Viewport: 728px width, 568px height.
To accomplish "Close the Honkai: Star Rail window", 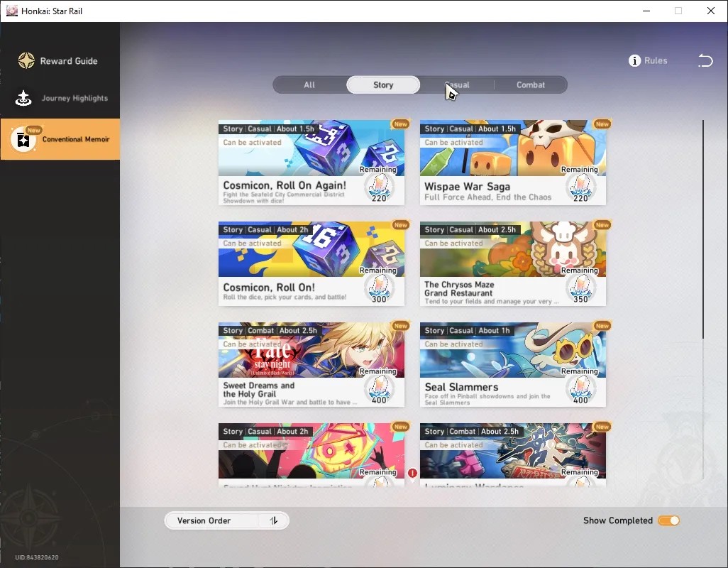I will coord(710,11).
